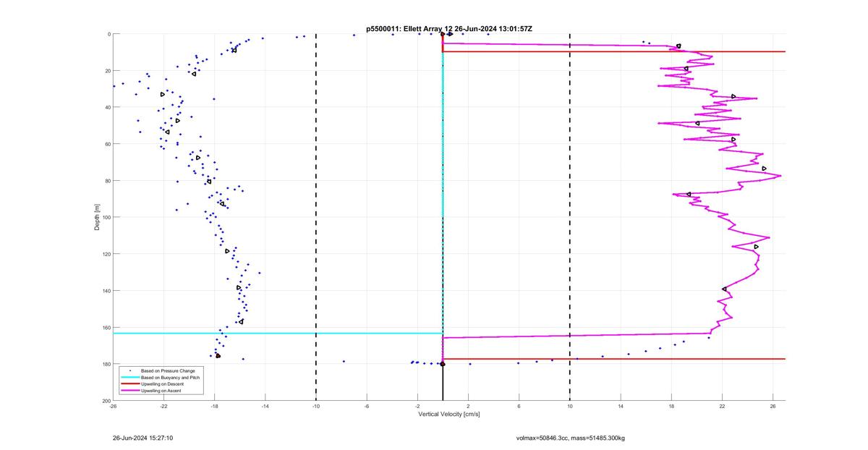Click the dashed vertical line at -10 cm/s
Screen dimensions: 868x450
pyautogui.click(x=315, y=217)
